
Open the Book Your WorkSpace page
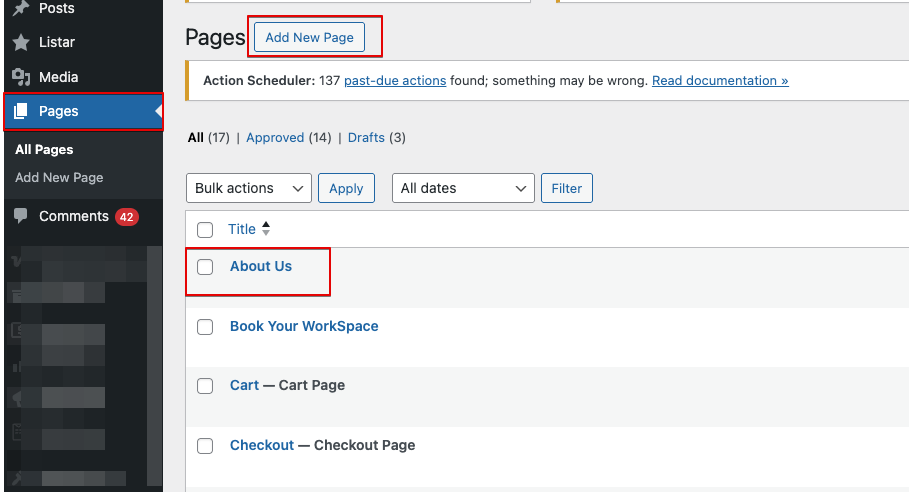(x=304, y=326)
